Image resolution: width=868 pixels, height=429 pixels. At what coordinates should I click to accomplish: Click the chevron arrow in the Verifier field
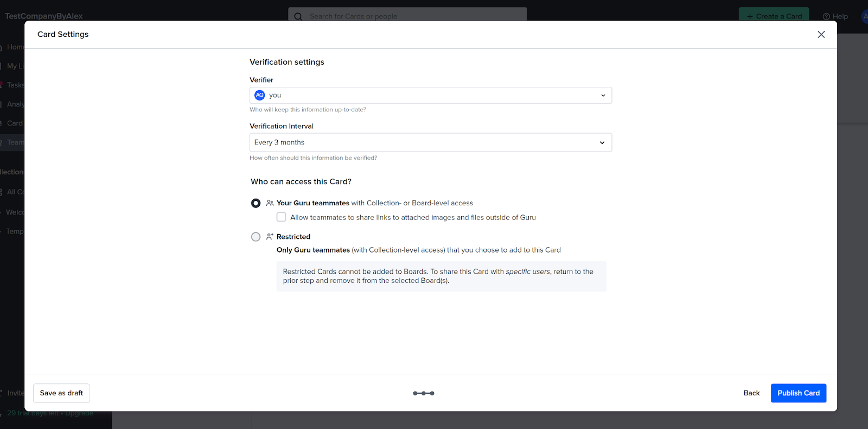click(603, 96)
